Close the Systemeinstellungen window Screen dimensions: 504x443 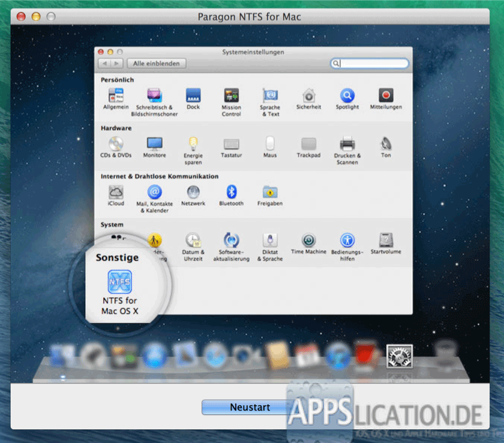coord(101,52)
